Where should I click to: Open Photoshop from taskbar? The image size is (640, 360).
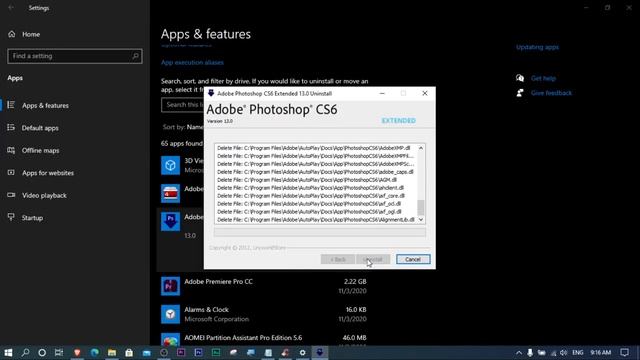(198, 353)
